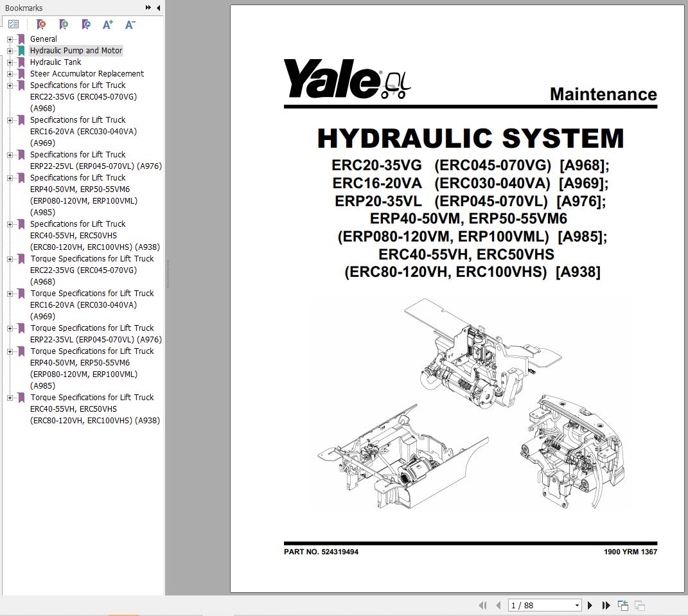The image size is (688, 616).
Task: Open the bookmarks options menu icon
Action: click(13, 24)
